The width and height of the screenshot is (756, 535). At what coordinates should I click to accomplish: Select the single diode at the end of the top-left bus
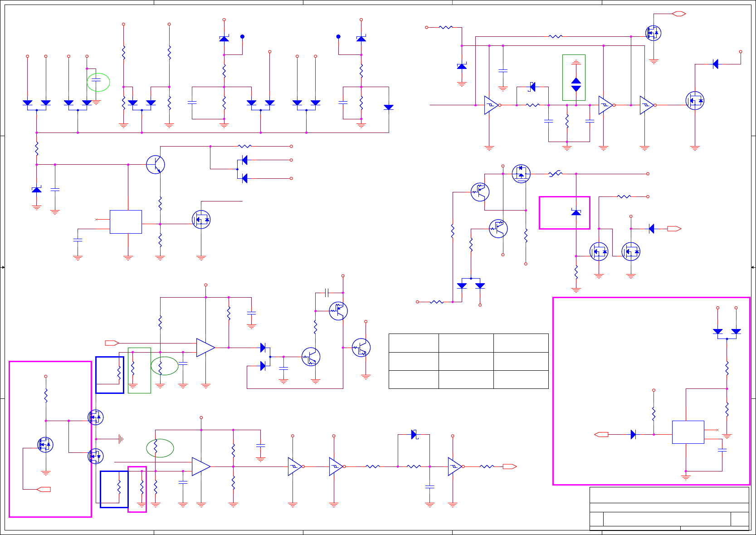(389, 107)
